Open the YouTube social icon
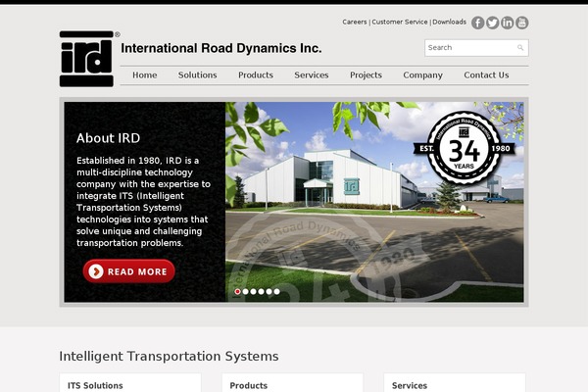Screen dimensions: 588x392 tap(521, 23)
